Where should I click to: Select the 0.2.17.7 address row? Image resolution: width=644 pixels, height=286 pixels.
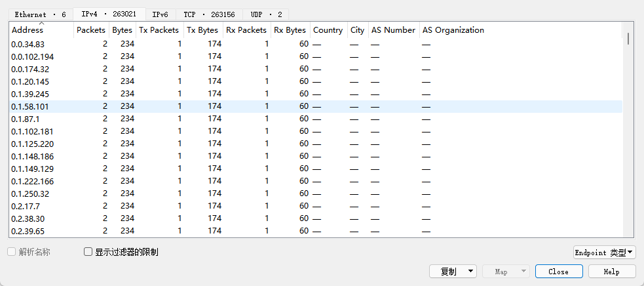click(315, 206)
